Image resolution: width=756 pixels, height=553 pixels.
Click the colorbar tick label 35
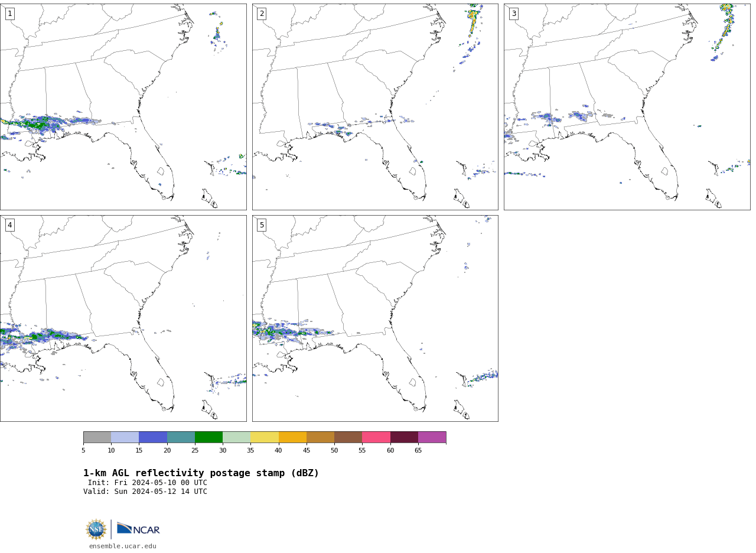point(250,451)
